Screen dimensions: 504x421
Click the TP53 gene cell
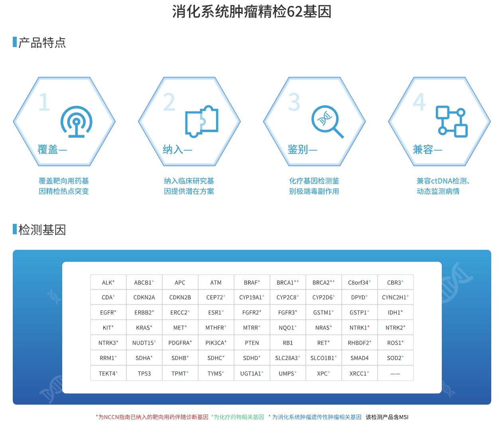(144, 374)
